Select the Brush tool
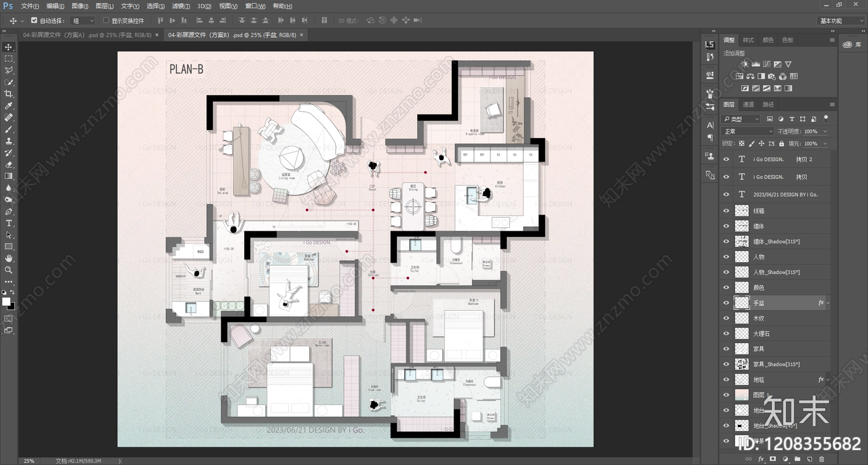Image resolution: width=868 pixels, height=465 pixels. (x=9, y=130)
